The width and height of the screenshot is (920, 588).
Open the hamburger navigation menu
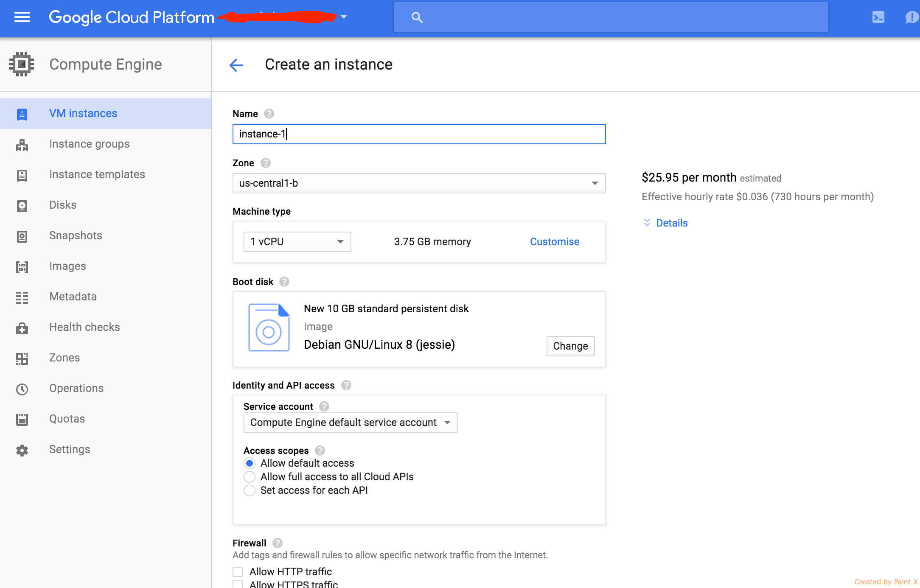coord(22,17)
